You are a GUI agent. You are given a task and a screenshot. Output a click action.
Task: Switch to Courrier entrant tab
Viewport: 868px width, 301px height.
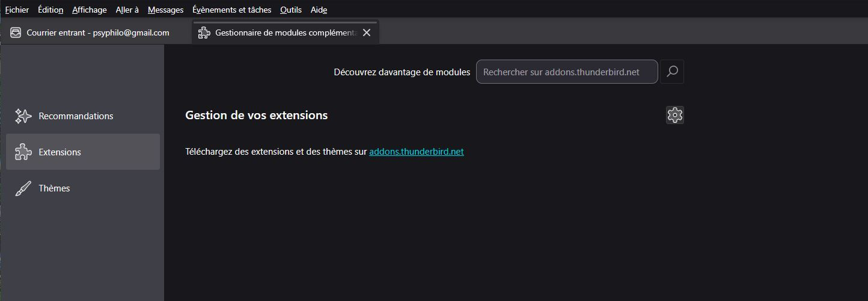[97, 33]
